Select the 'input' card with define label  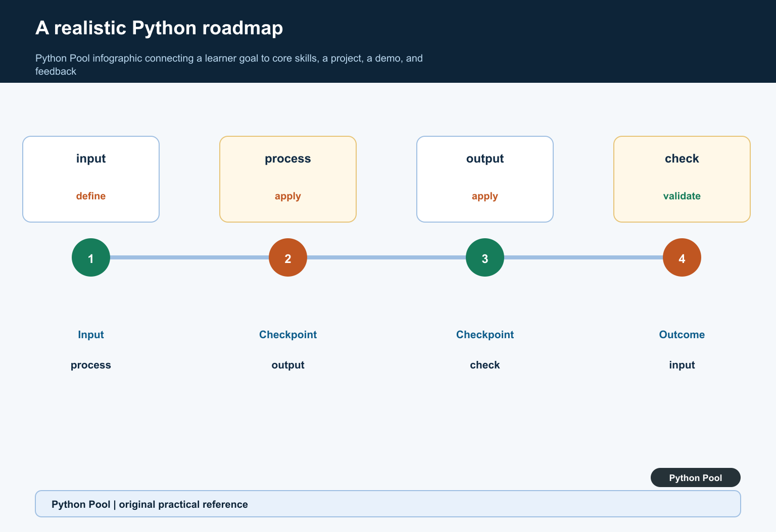tap(91, 179)
